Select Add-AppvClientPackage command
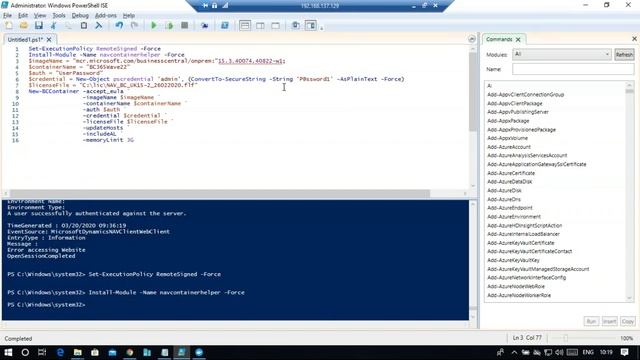The width and height of the screenshot is (640, 360). tap(515, 104)
